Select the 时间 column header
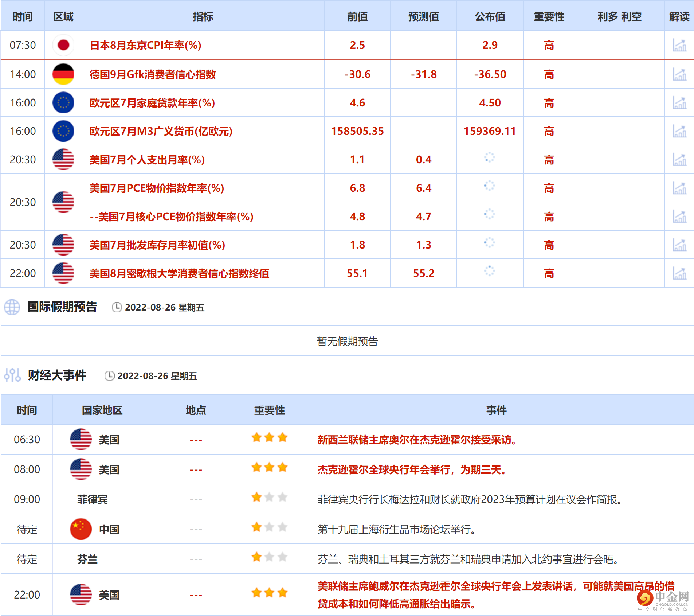This screenshot has width=694, height=616. pos(23,16)
